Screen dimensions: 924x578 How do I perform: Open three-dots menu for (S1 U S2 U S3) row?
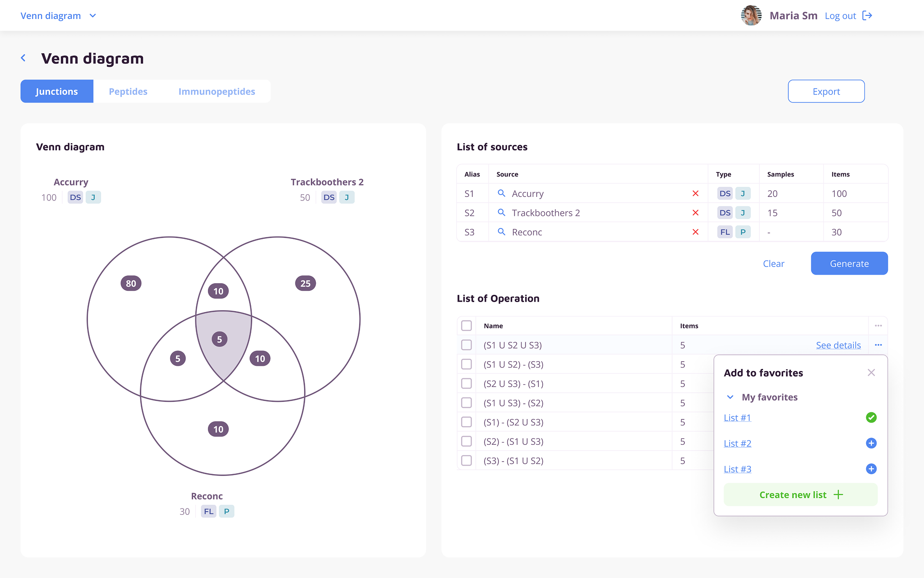878,345
